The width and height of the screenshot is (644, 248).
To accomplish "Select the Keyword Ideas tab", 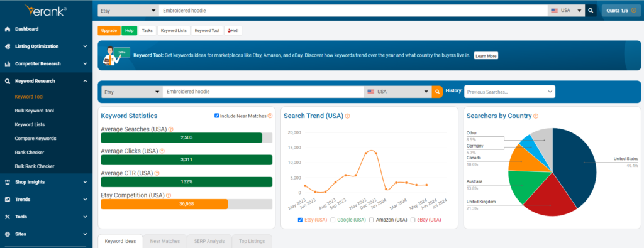I will [x=120, y=242].
